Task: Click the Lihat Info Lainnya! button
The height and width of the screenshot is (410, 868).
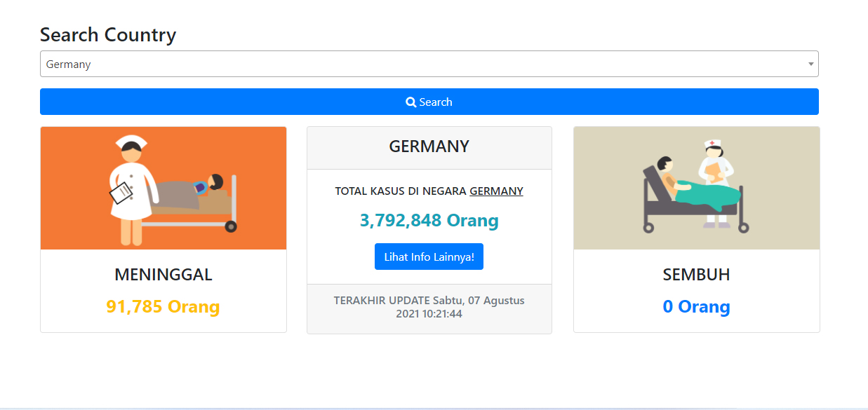Action: pos(429,257)
